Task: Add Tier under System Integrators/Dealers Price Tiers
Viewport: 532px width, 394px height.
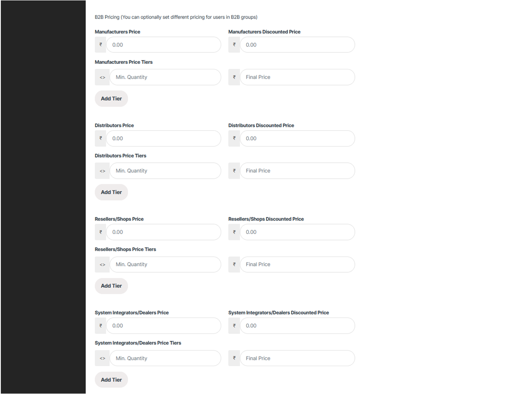Action: 111,380
